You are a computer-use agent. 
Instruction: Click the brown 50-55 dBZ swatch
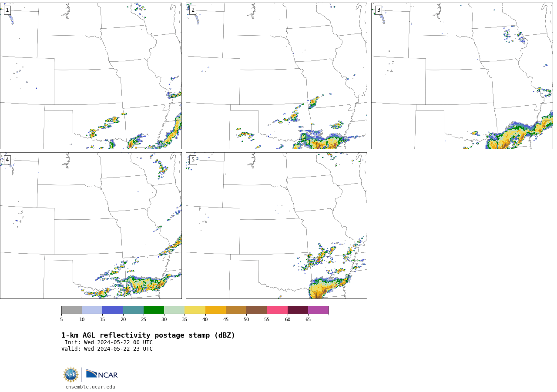pyautogui.click(x=257, y=310)
